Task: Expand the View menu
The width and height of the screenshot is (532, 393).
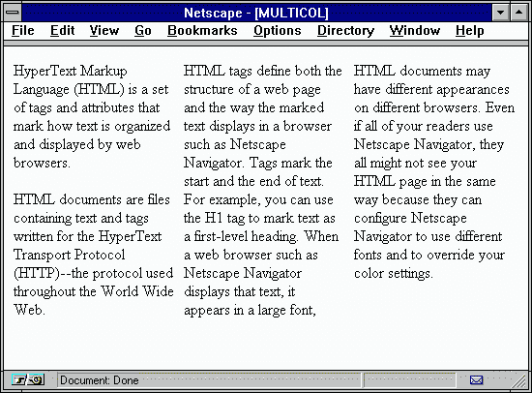Action: (104, 31)
